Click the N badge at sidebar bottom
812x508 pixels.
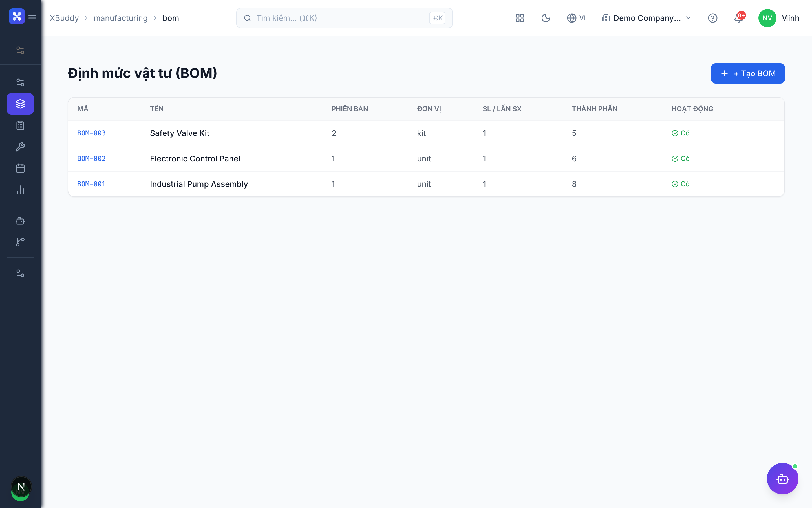pyautogui.click(x=21, y=487)
